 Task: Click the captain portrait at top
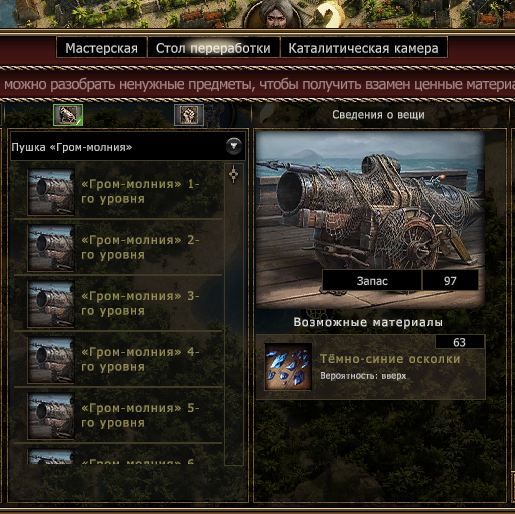(x=276, y=14)
